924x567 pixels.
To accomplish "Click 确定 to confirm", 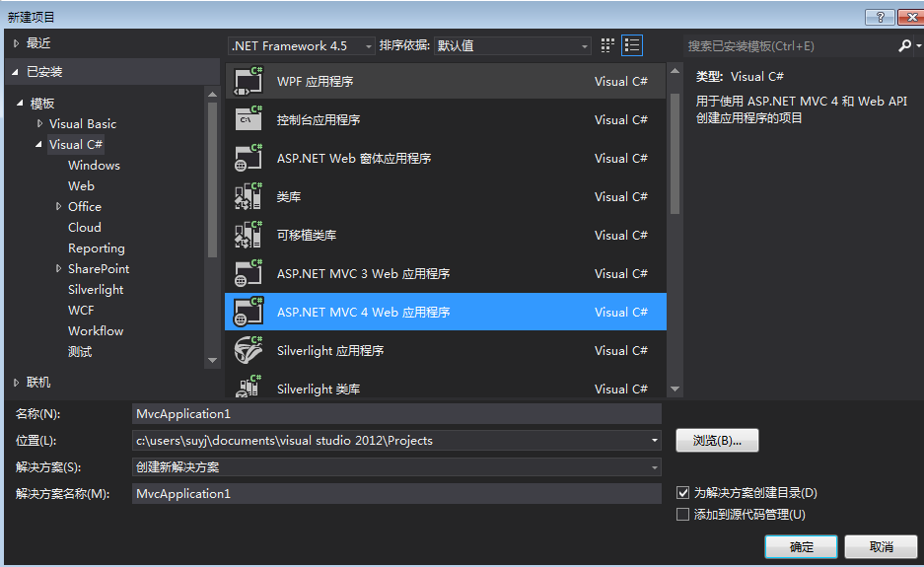I will [x=801, y=547].
